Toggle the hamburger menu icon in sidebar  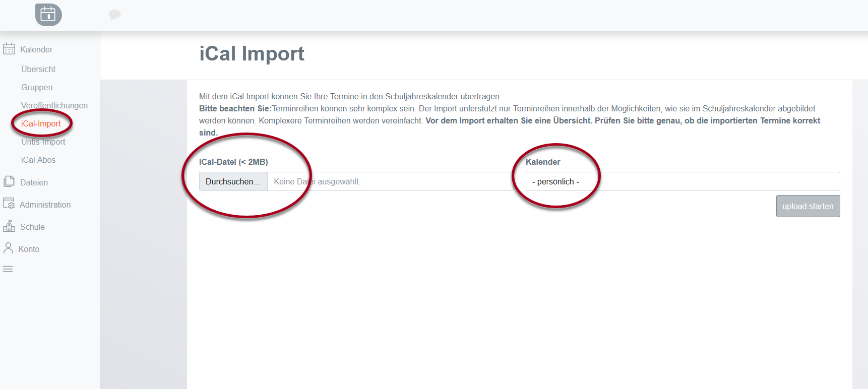(x=8, y=269)
